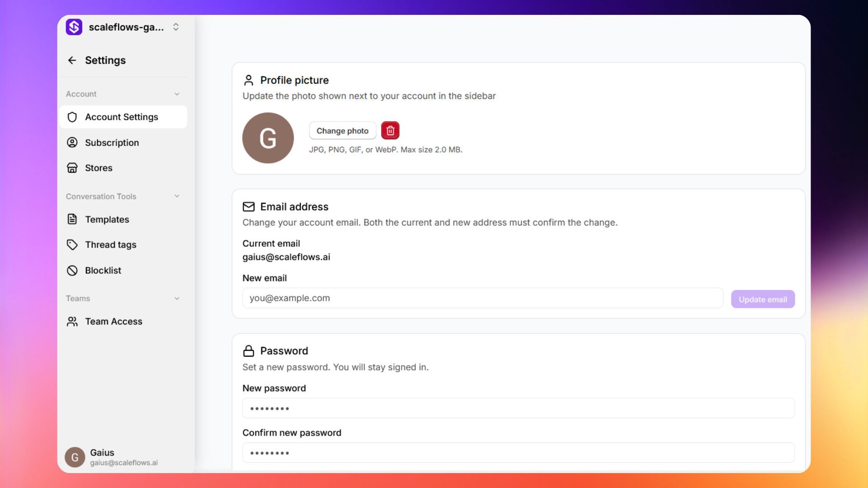This screenshot has width=868, height=488.
Task: Open the Stores page
Action: (x=123, y=168)
